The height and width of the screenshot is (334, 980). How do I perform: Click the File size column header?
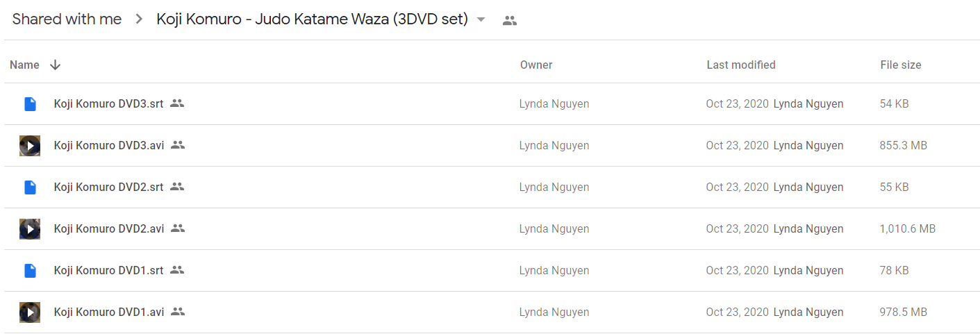pyautogui.click(x=901, y=65)
